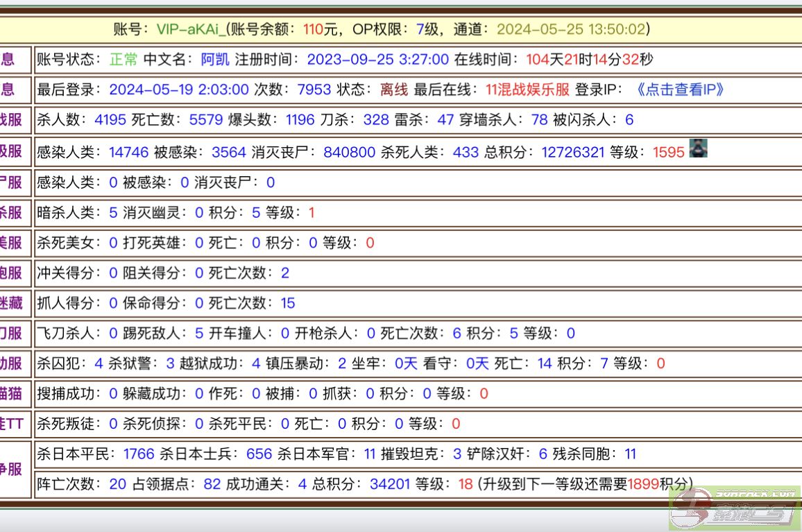Click 铲除汉奸 value 6

coord(543,454)
